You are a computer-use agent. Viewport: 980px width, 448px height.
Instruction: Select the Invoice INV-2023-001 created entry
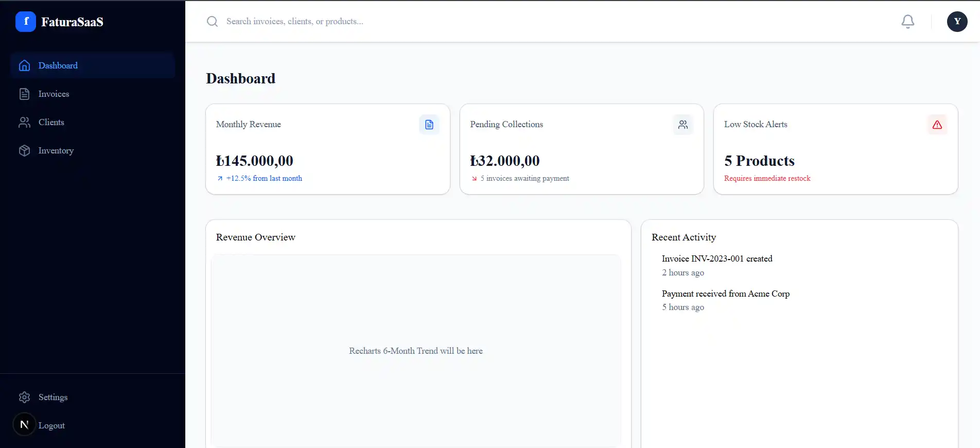(717, 259)
